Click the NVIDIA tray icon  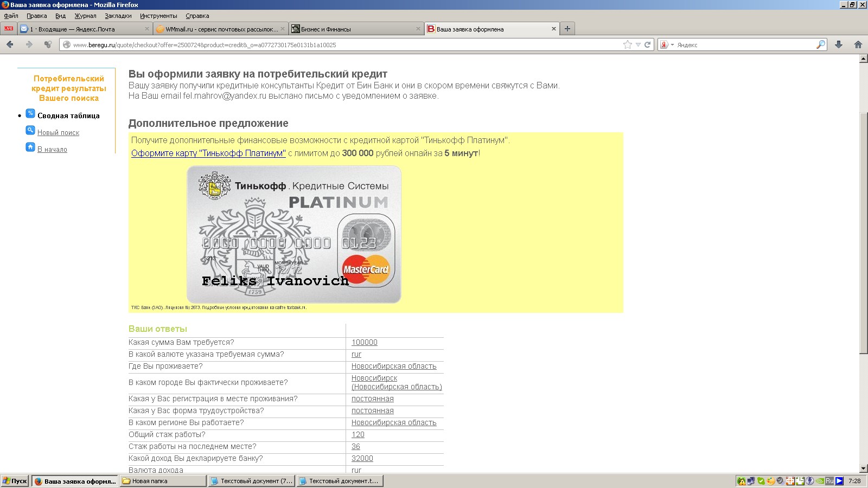(820, 481)
